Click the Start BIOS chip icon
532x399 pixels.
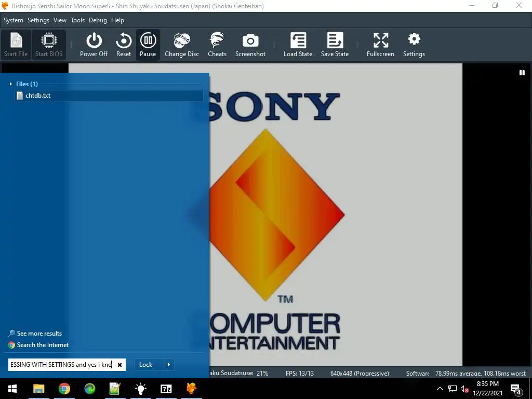click(49, 45)
